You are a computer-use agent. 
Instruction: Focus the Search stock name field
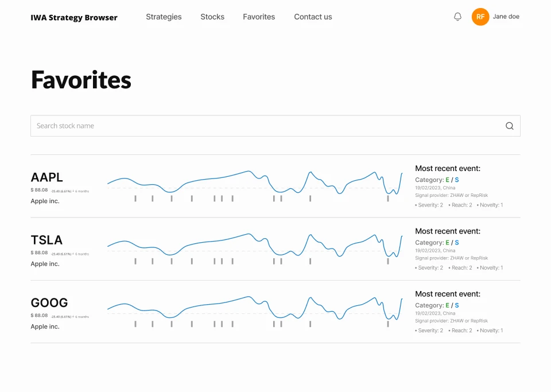pyautogui.click(x=264, y=126)
